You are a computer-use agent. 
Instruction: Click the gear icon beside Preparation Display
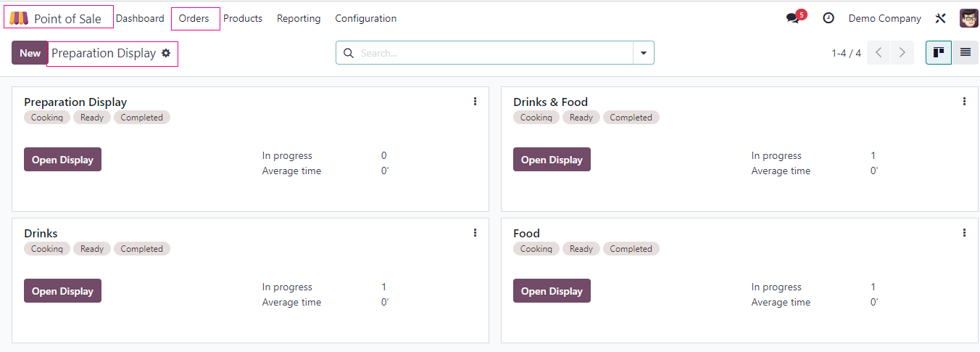tap(166, 53)
